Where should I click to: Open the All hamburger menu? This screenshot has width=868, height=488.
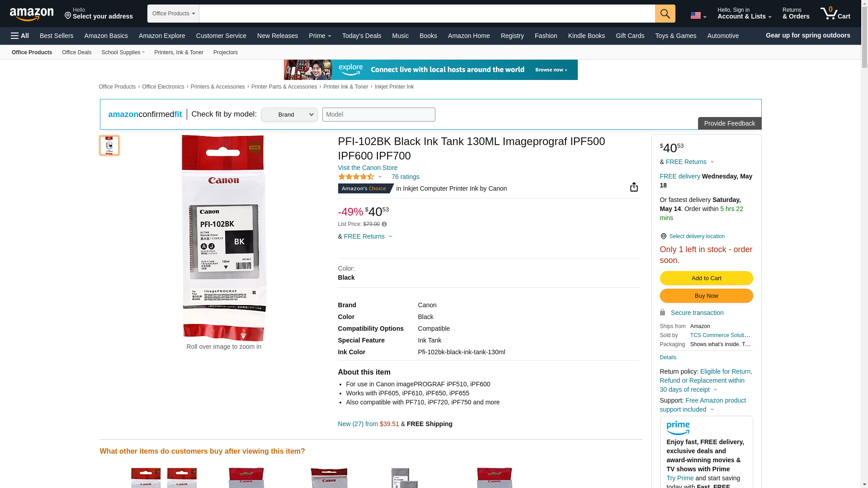click(20, 36)
